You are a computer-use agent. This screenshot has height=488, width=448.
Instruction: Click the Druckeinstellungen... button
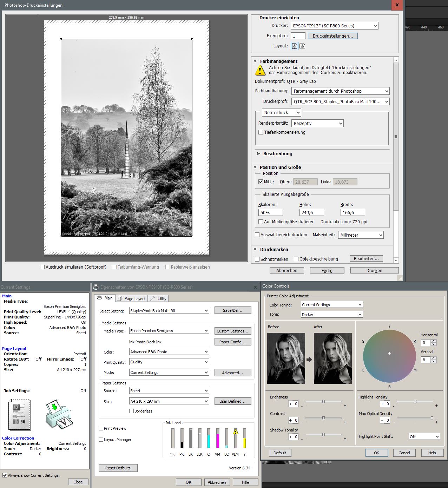tap(333, 36)
